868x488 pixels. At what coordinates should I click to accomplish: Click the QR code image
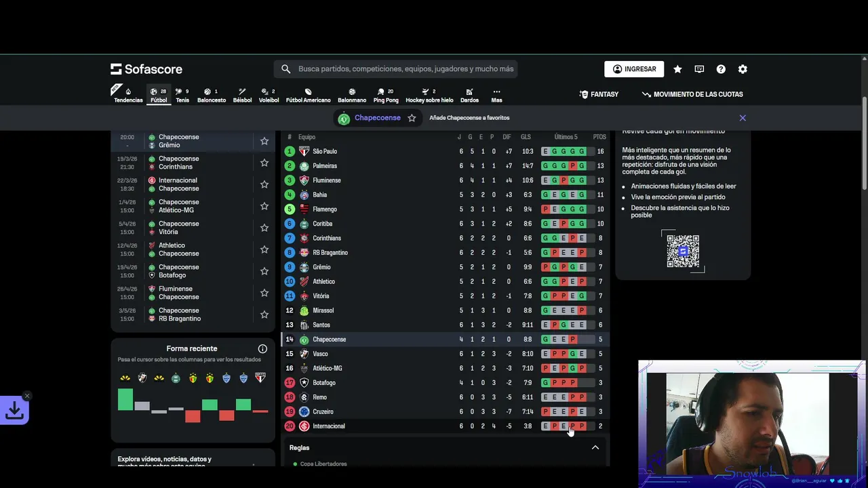(683, 251)
